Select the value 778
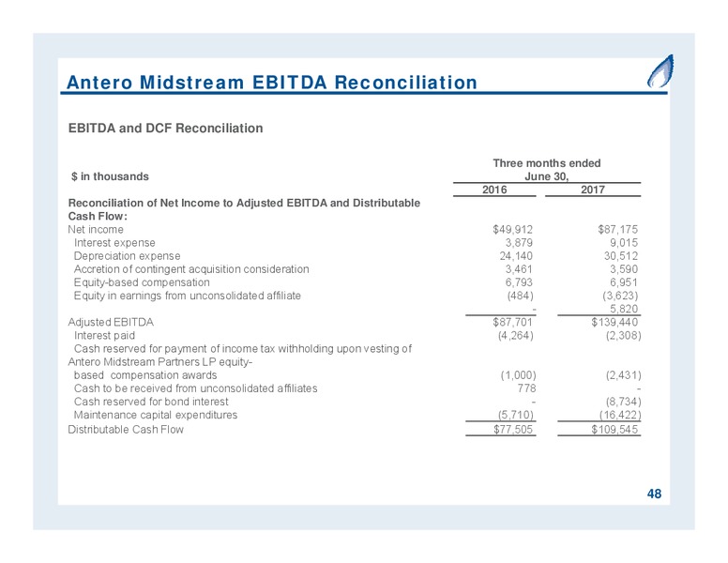This screenshot has height=563, width=728. pos(526,388)
